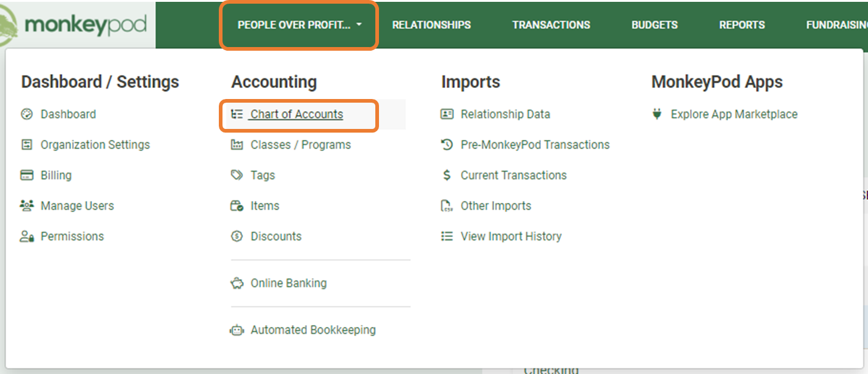Go to the Dashboard link

(68, 114)
